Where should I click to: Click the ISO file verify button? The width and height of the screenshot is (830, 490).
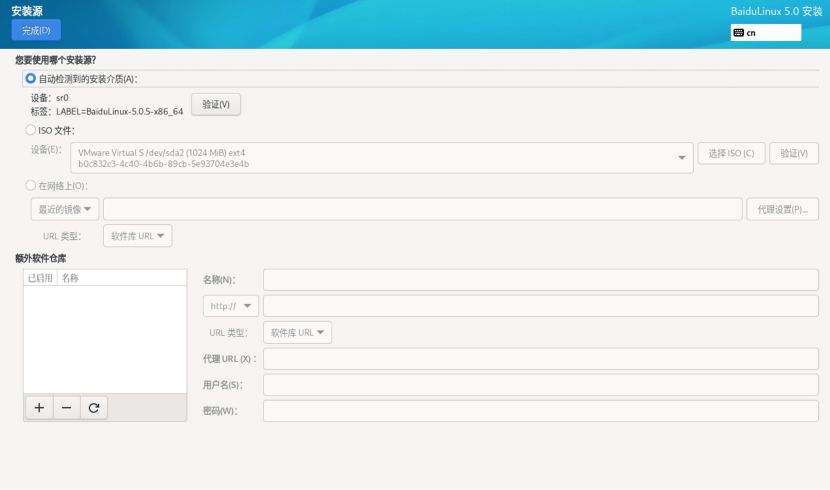(794, 153)
